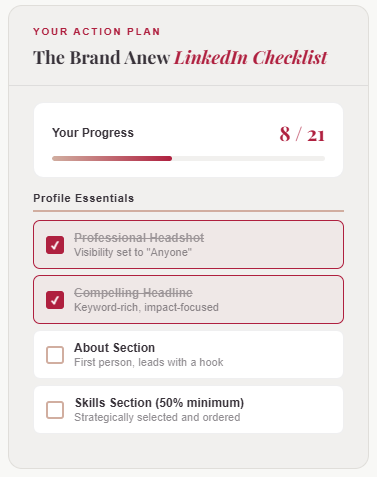Viewport: 377px width, 477px height.
Task: Click the Profile Essentials section heading
Action: (84, 198)
